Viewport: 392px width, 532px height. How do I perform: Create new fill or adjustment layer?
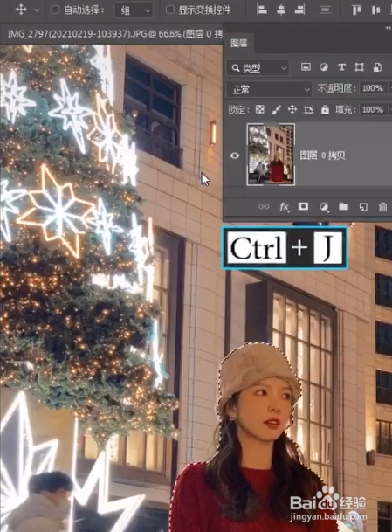pos(324,207)
